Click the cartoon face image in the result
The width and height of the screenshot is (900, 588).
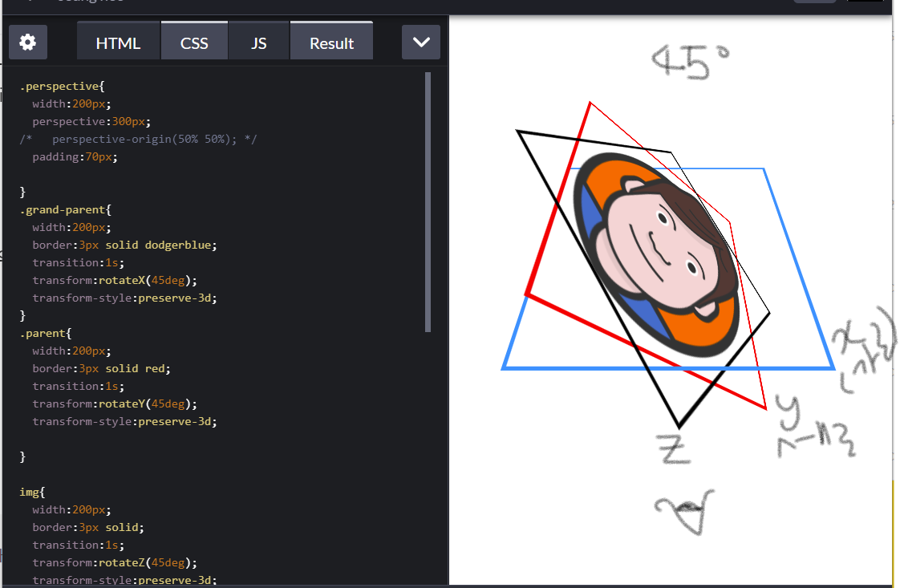pos(656,254)
